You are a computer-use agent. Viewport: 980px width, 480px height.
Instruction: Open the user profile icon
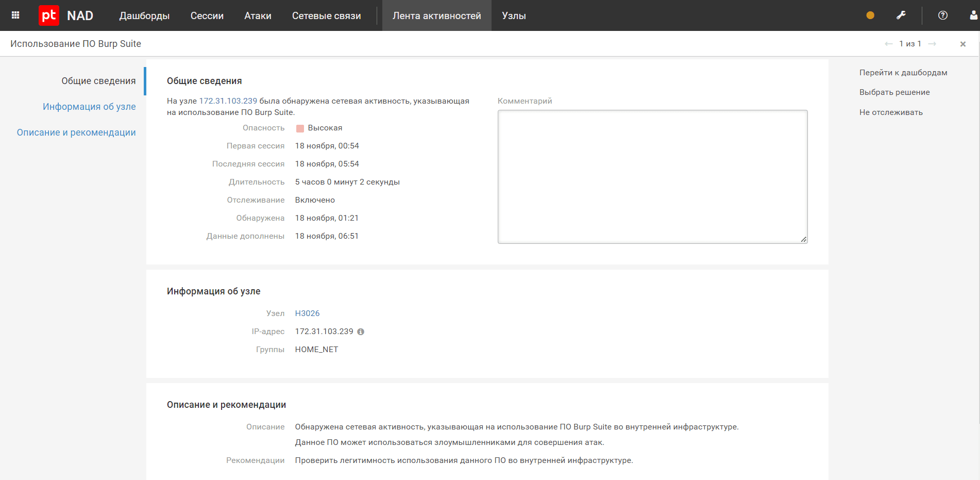point(973,15)
